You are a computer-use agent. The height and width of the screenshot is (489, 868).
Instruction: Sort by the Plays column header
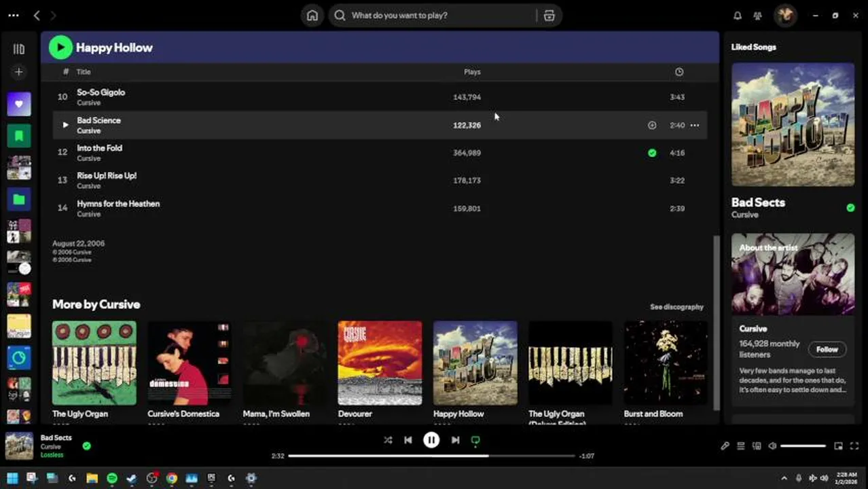pos(472,72)
